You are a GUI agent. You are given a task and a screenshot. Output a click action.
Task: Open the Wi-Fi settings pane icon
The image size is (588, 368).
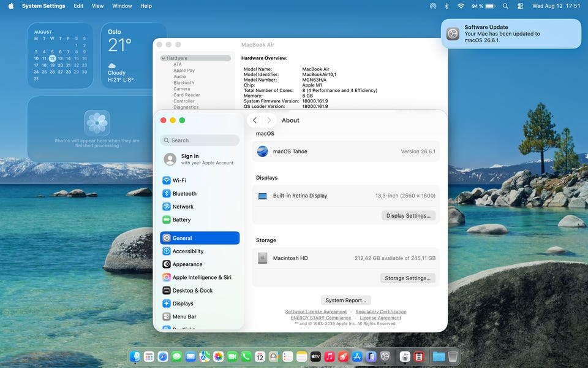click(167, 180)
